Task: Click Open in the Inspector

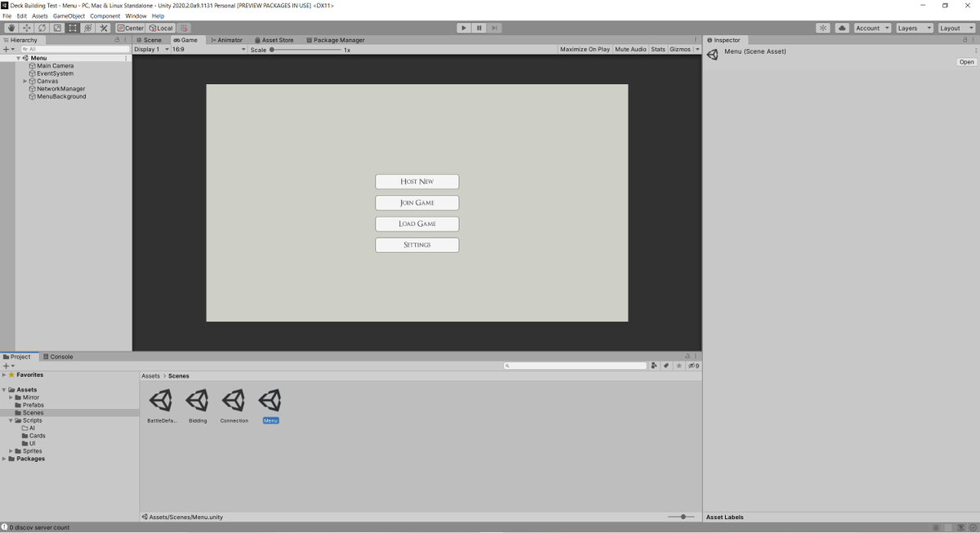Action: [x=967, y=62]
